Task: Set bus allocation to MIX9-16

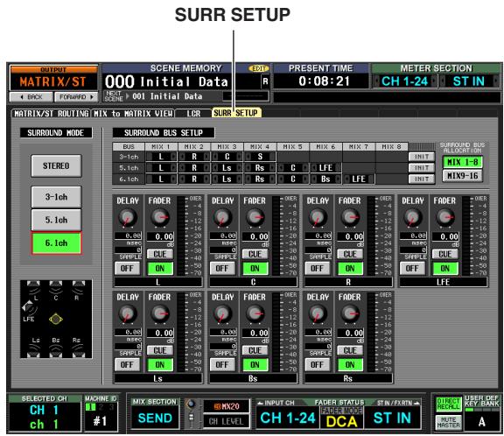Action: coord(463,176)
